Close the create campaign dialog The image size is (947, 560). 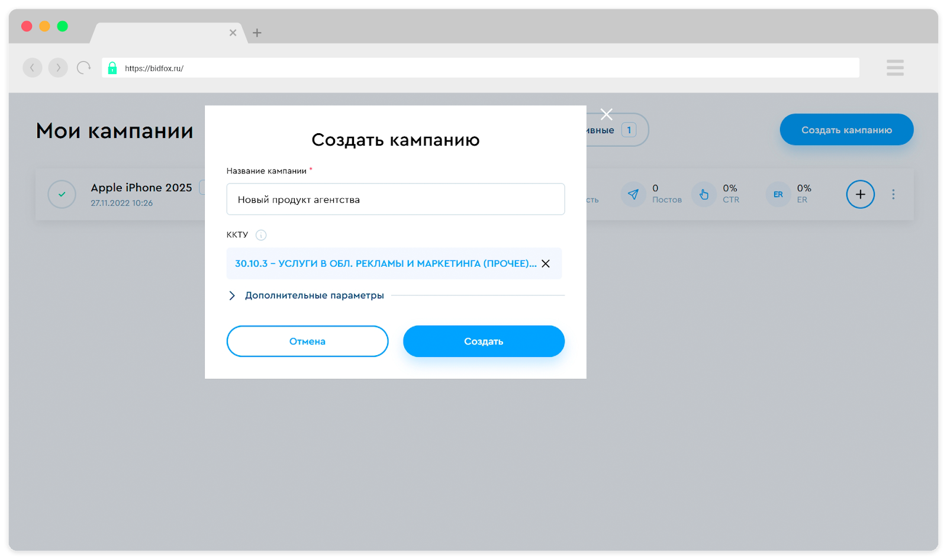606,114
